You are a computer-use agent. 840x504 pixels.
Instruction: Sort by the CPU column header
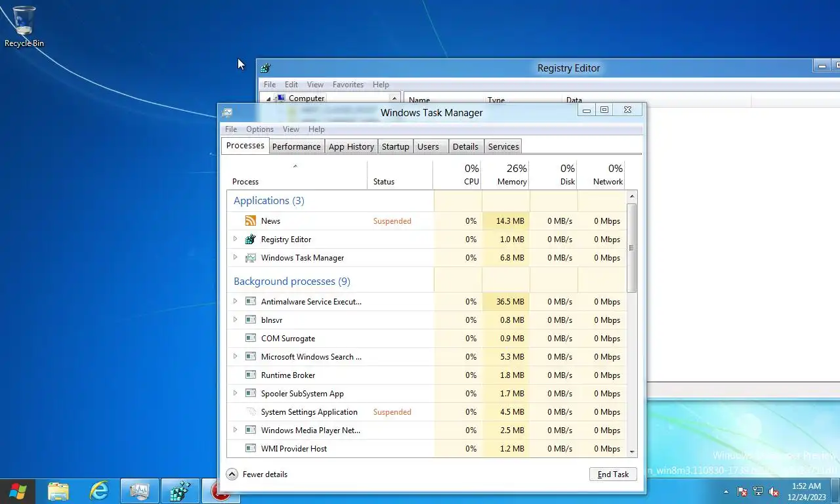point(457,175)
